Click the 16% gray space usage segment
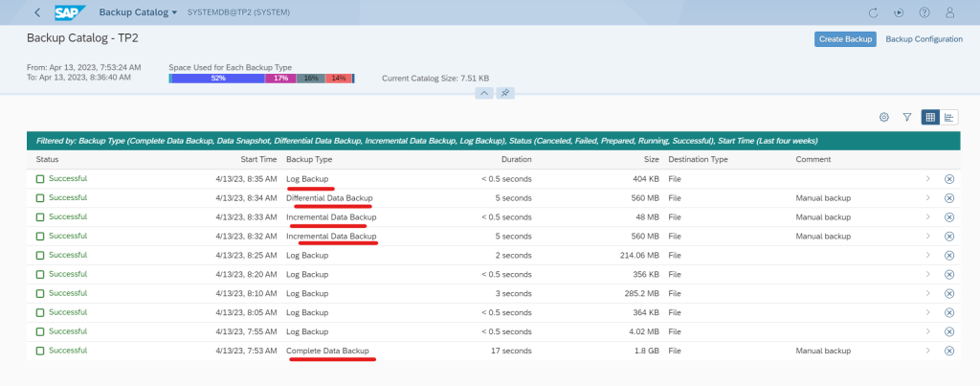This screenshot has width=980, height=386. coord(311,79)
